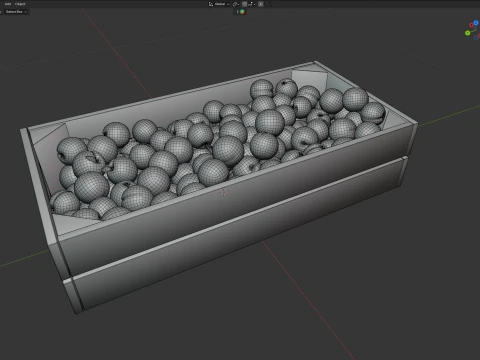Viewport: 480px width, 360px height.
Task: Click the 3D cursor at the crate's front edge
Action: click(224, 192)
